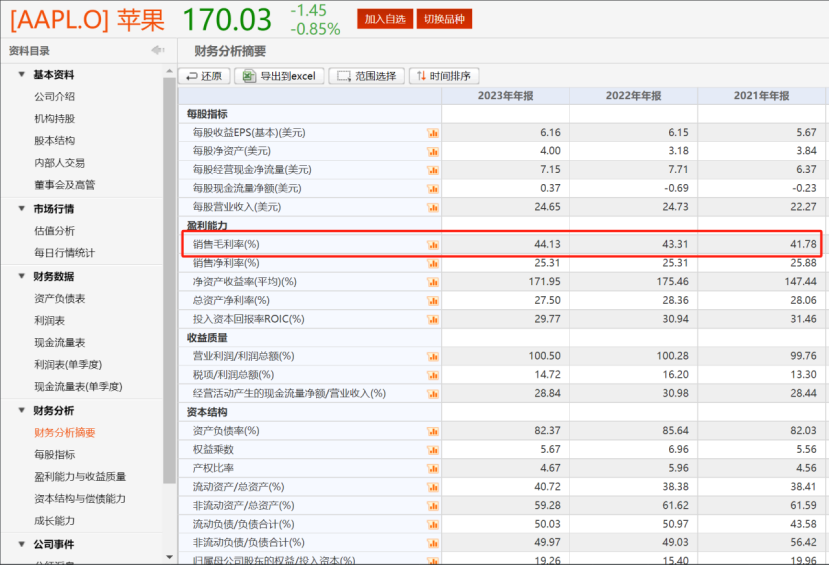Toggle 时间排序 time sorting
The image size is (830, 565).
pos(443,76)
